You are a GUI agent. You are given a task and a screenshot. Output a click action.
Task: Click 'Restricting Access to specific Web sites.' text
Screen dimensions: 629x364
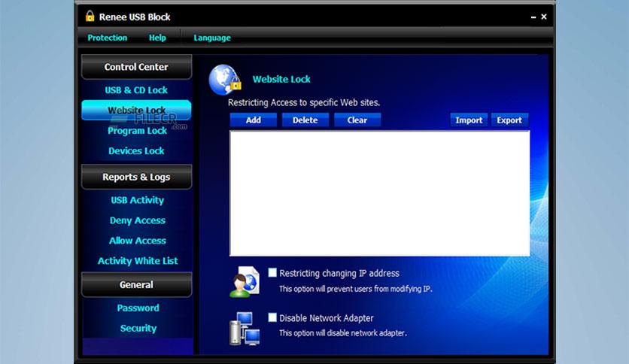click(304, 102)
